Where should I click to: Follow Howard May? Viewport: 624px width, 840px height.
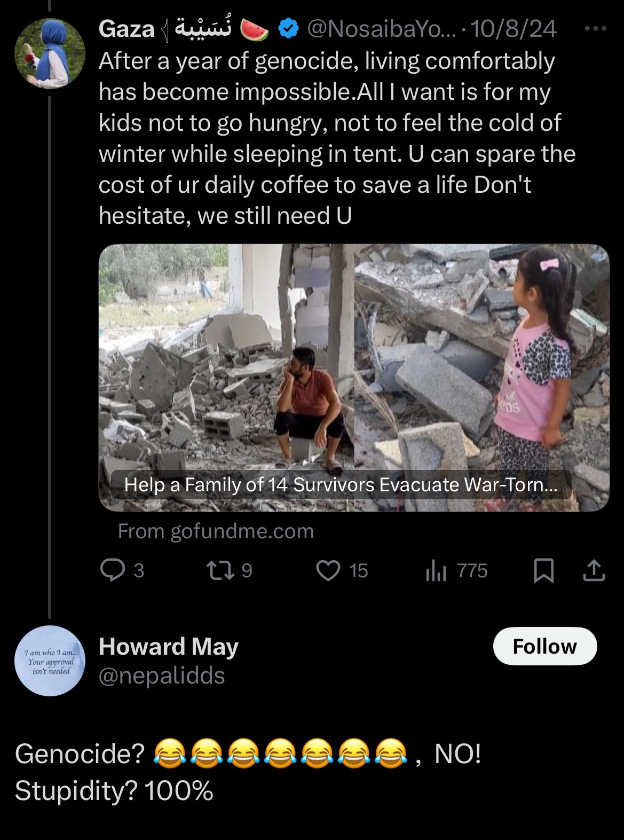544,646
